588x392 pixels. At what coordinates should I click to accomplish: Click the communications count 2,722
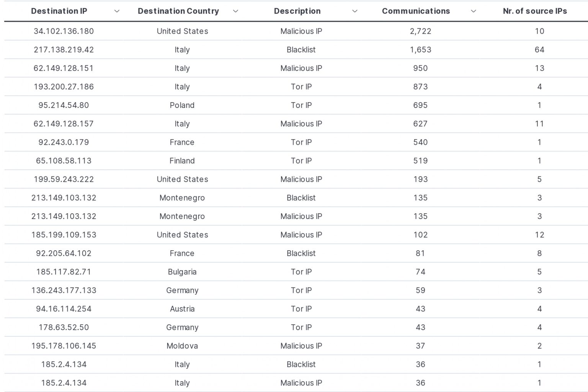coord(421,31)
